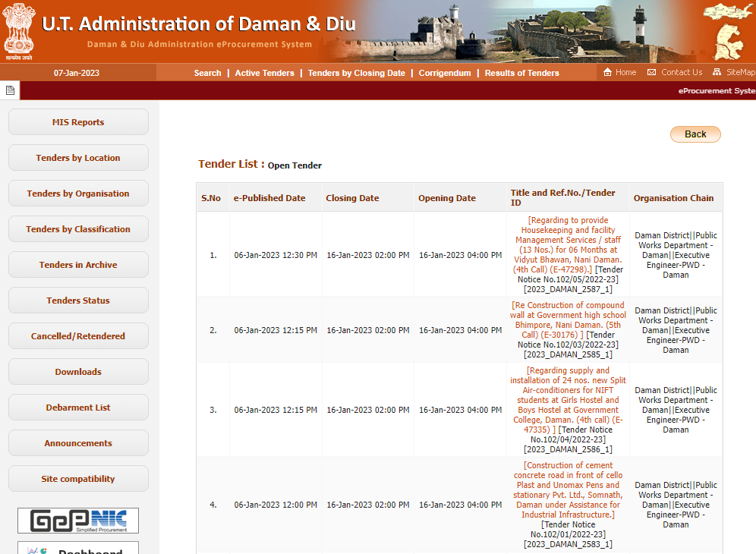Image resolution: width=756 pixels, height=554 pixels.
Task: Click the Daman & Diu map image
Action: [x=729, y=30]
